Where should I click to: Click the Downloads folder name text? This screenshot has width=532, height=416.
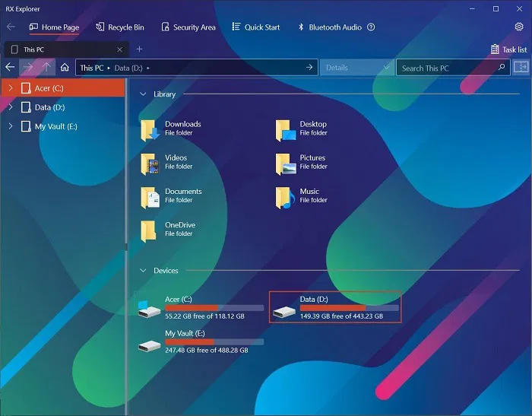183,124
